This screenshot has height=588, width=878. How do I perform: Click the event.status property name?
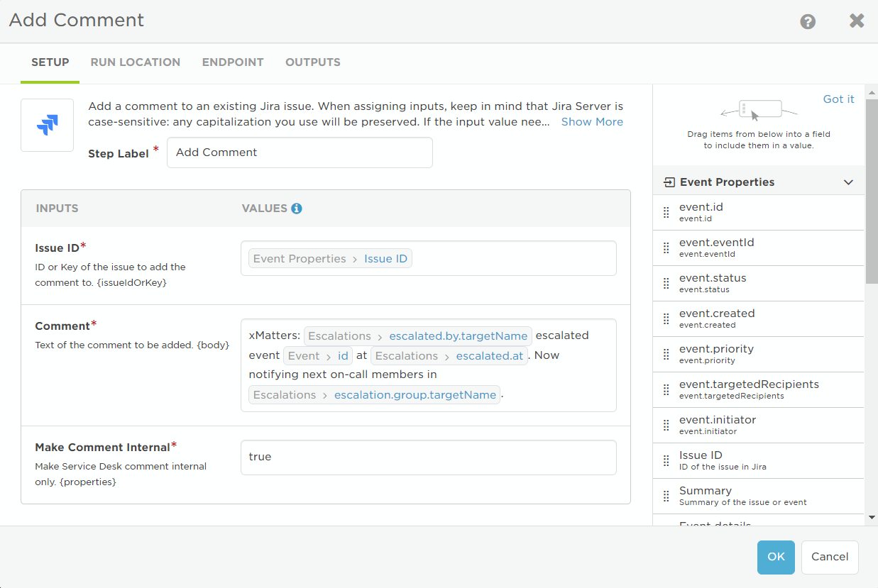[x=713, y=278]
